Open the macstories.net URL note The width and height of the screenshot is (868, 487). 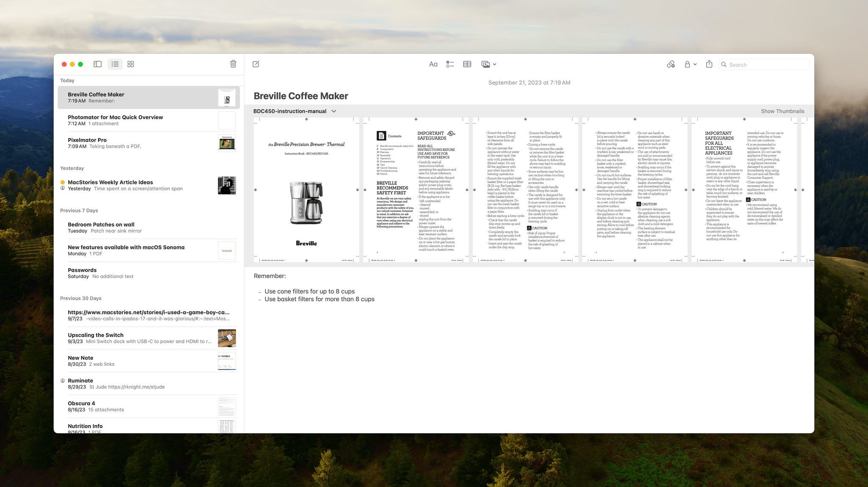[x=149, y=315]
